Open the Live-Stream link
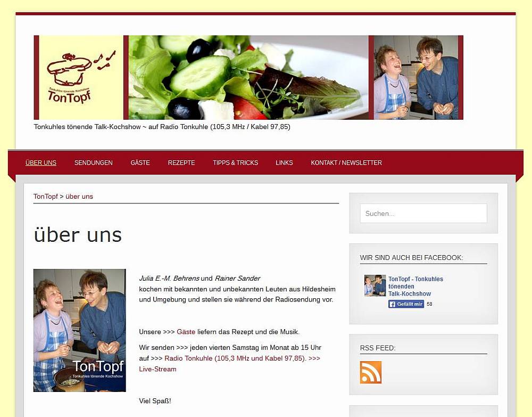Screen dimensions: 532x417 click(x=157, y=369)
